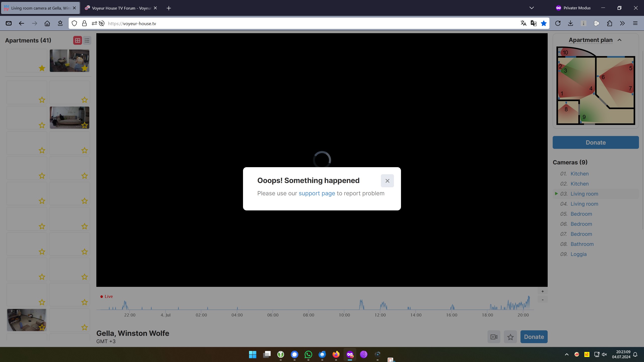Expand more tools overflow chevron in toolbar

pos(622,23)
